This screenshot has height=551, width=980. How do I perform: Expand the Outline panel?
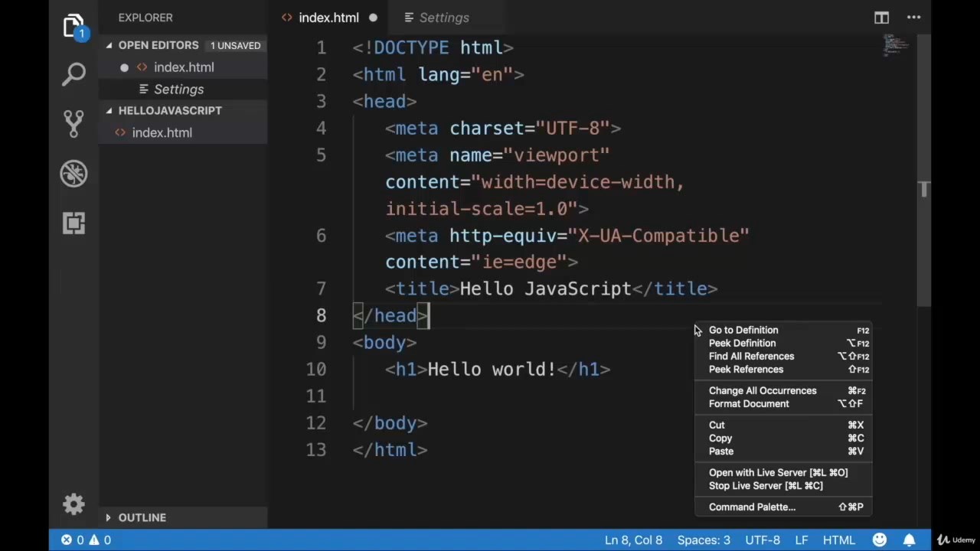[x=109, y=517]
